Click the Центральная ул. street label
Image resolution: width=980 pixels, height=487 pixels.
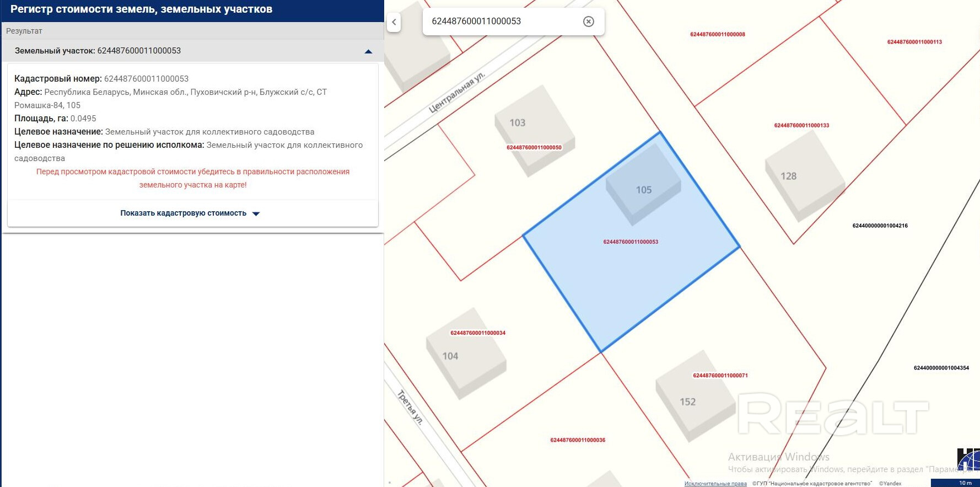(x=456, y=93)
